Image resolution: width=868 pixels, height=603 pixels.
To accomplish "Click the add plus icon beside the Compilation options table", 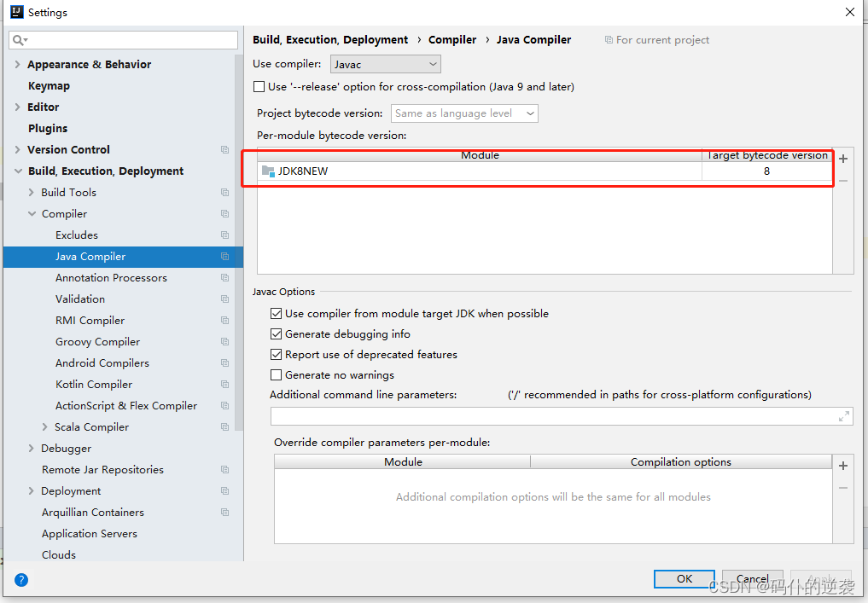I will 843,466.
